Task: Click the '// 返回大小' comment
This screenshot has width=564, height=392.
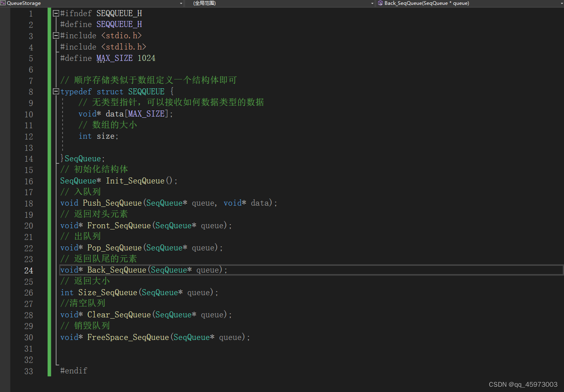Action: coord(85,281)
